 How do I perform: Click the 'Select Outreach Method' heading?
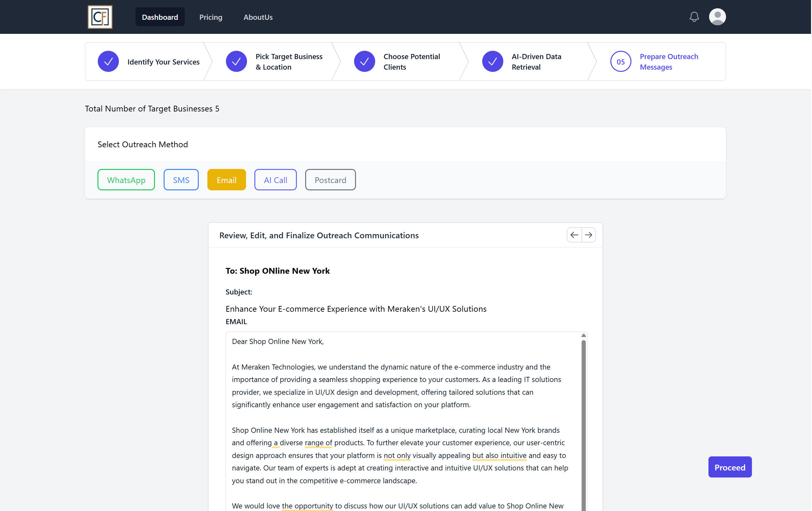point(143,144)
